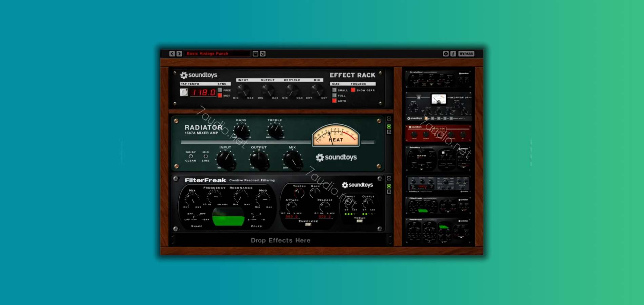Click the Envelope Attack knob
Viewport: 644px width, 305px height.
point(291,207)
